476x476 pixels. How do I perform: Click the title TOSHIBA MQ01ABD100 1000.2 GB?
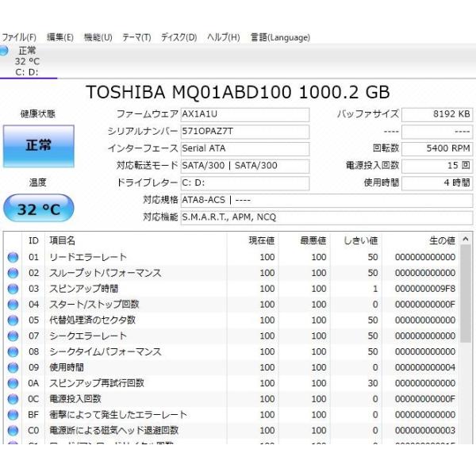(238, 92)
